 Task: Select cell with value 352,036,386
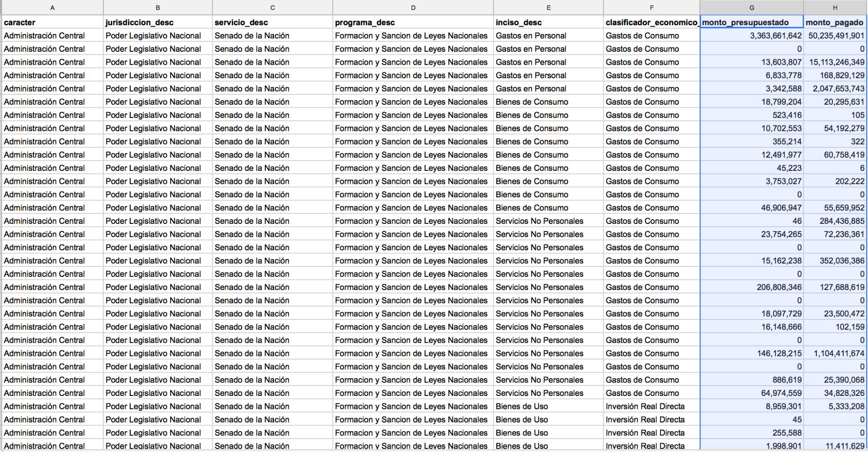point(835,261)
